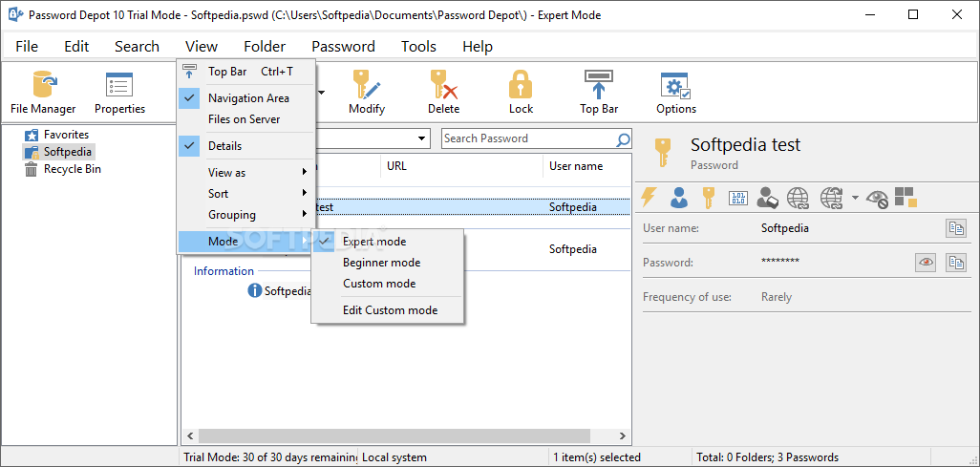Viewport: 980px width, 467px height.
Task: Click the crossed-out eye icon
Action: [878, 199]
